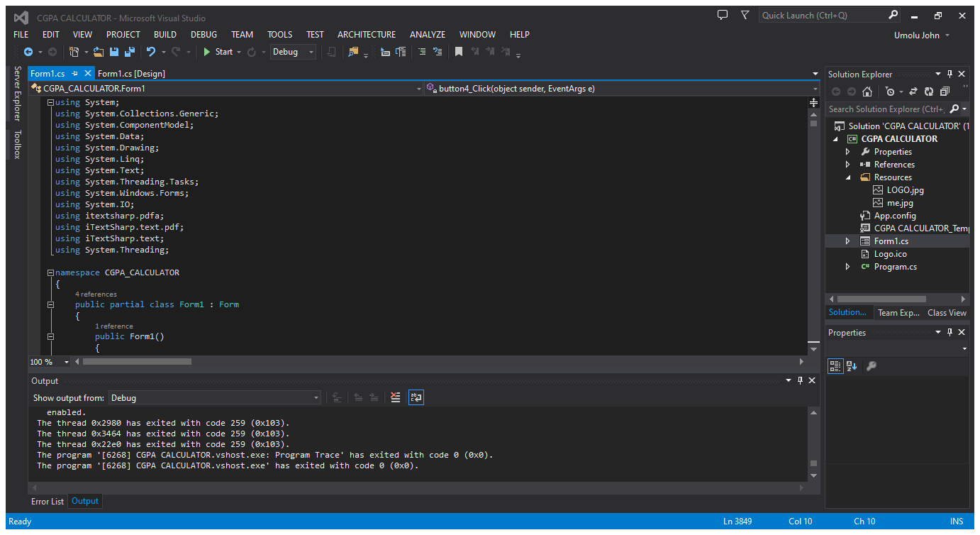
Task: Pin the Solution Explorer panel
Action: pos(950,74)
